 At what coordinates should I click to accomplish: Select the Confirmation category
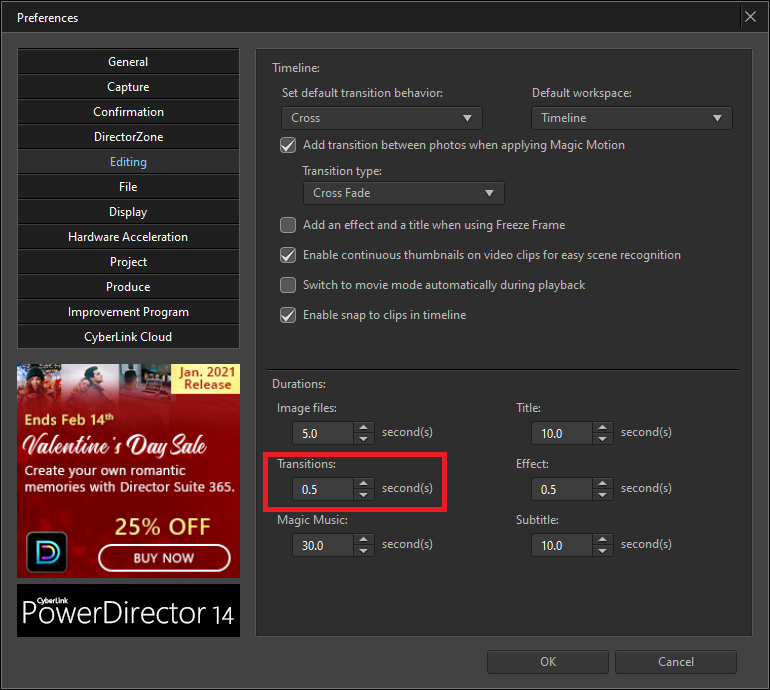128,112
